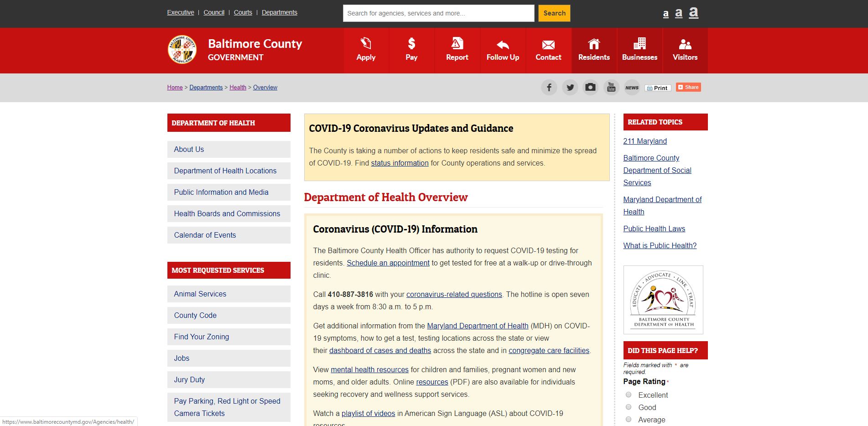
Task: Click the Overview breadcrumb link
Action: point(265,87)
